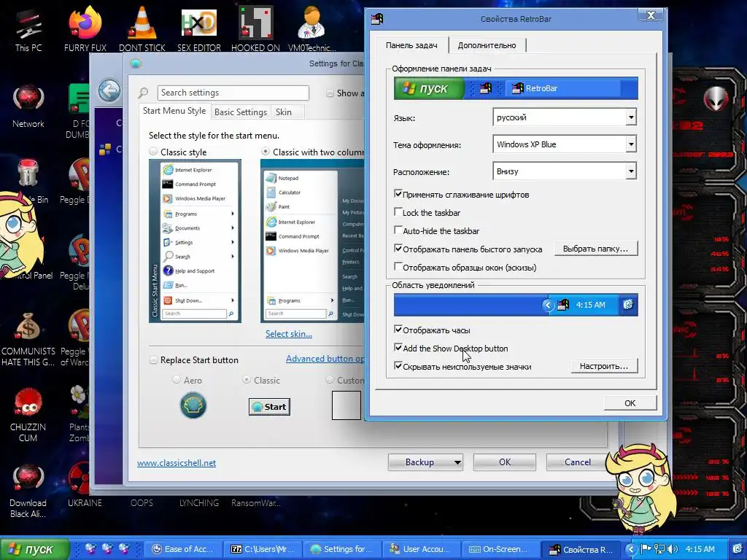
Task: Click Classic style start menu preview thumbnail
Action: (x=195, y=241)
